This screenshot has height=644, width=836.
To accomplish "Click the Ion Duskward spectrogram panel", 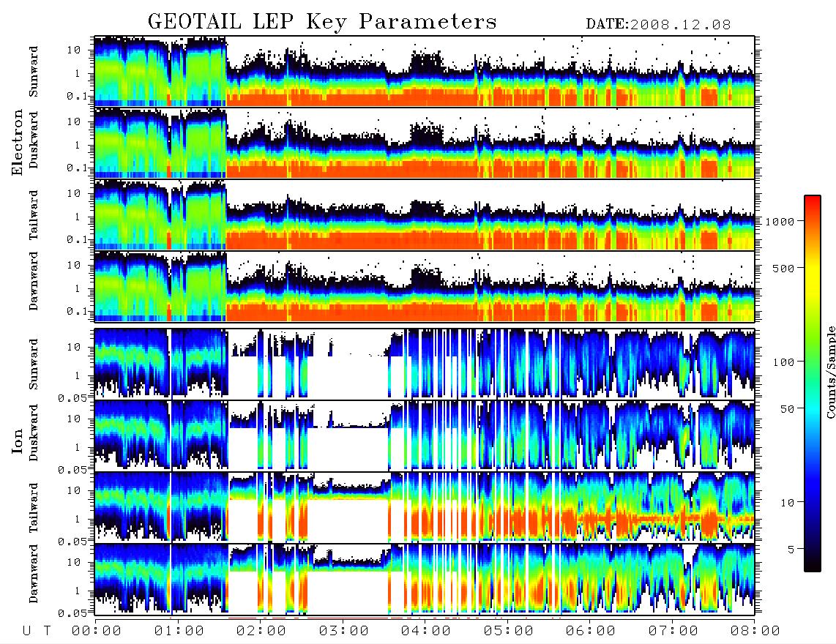I will point(425,435).
